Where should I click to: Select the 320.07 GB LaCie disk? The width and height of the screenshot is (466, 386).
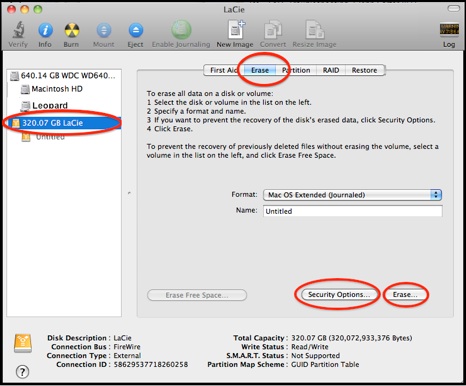tap(64, 123)
